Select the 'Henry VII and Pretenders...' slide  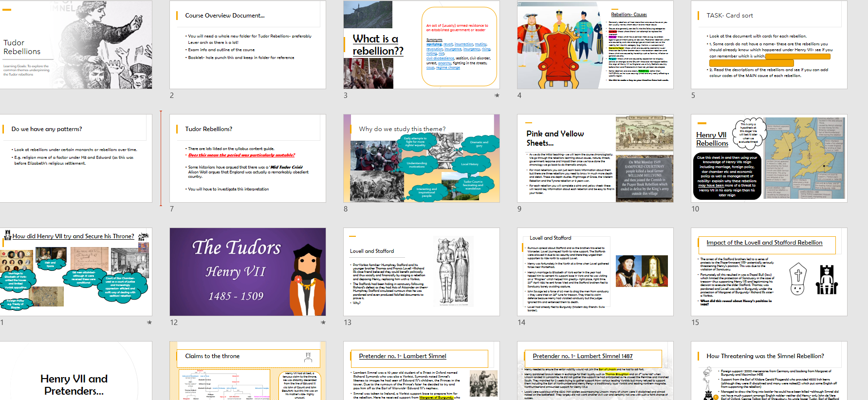76,371
